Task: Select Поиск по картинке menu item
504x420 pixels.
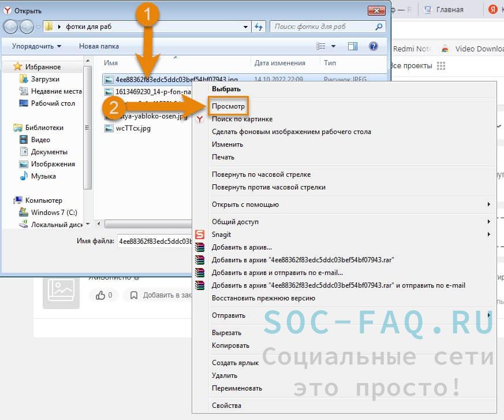Action: point(242,119)
